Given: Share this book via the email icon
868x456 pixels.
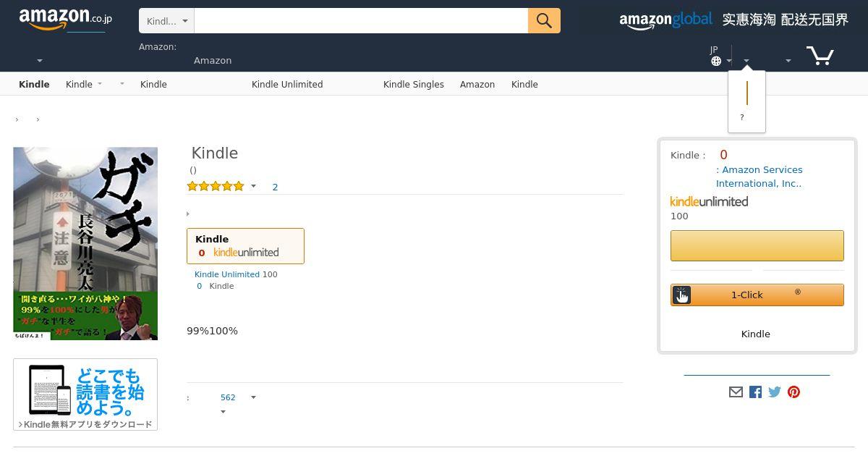Looking at the screenshot, I should tap(736, 392).
